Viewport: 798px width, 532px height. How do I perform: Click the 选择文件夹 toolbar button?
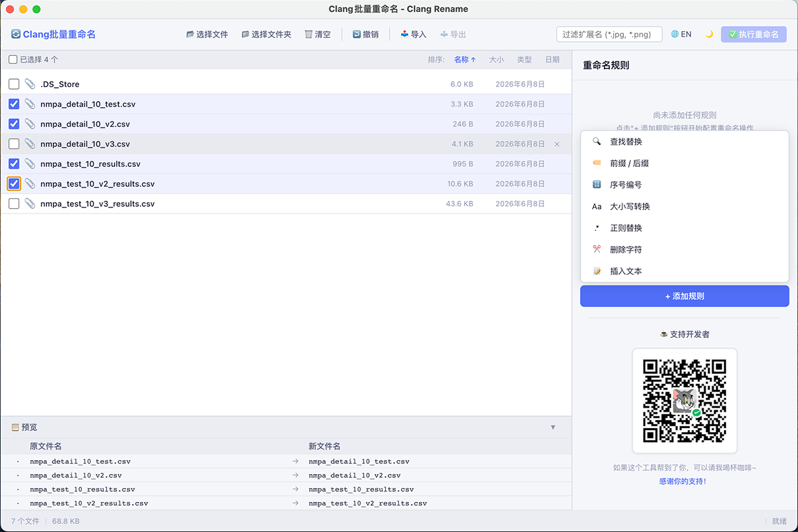click(266, 34)
